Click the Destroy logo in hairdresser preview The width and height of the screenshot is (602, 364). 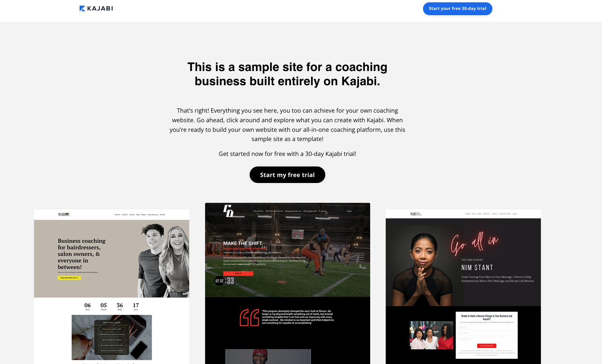click(64, 214)
